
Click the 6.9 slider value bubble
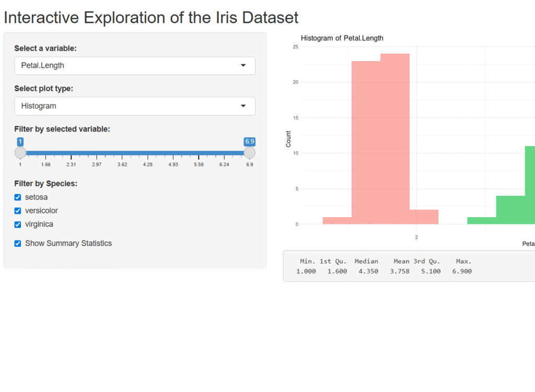coord(250,141)
